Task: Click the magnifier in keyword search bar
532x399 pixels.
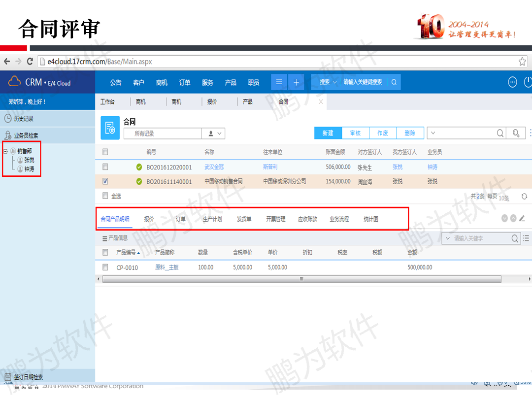Action: point(394,82)
